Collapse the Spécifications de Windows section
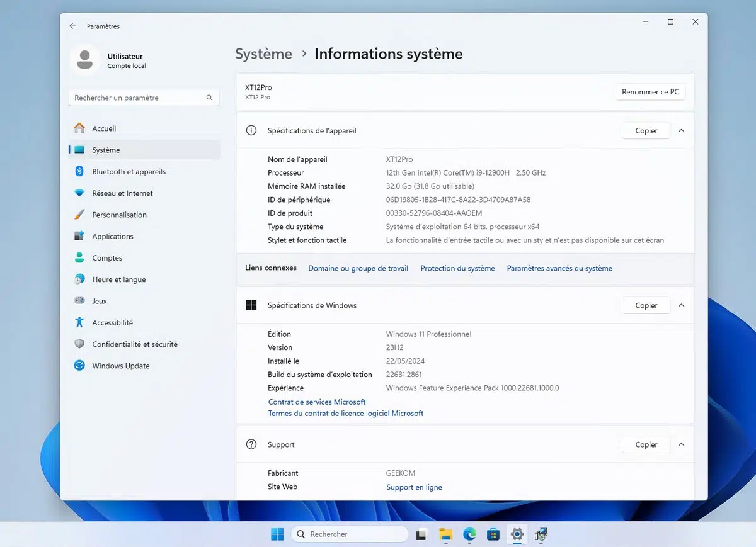756x547 pixels. (x=681, y=305)
